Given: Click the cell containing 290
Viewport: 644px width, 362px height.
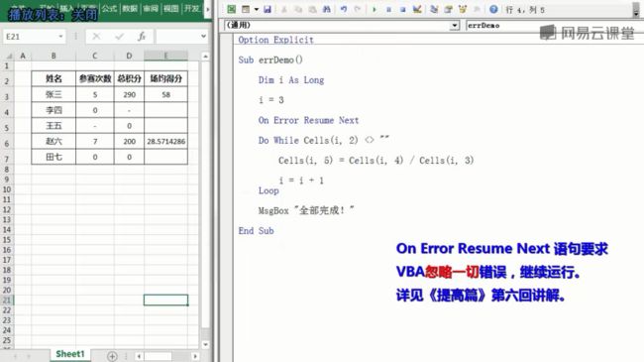Looking at the screenshot, I should [x=129, y=94].
